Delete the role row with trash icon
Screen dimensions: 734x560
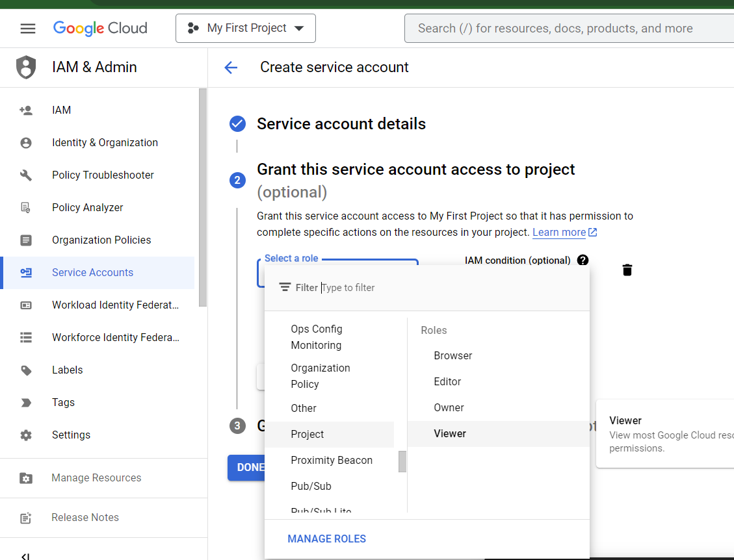627,270
